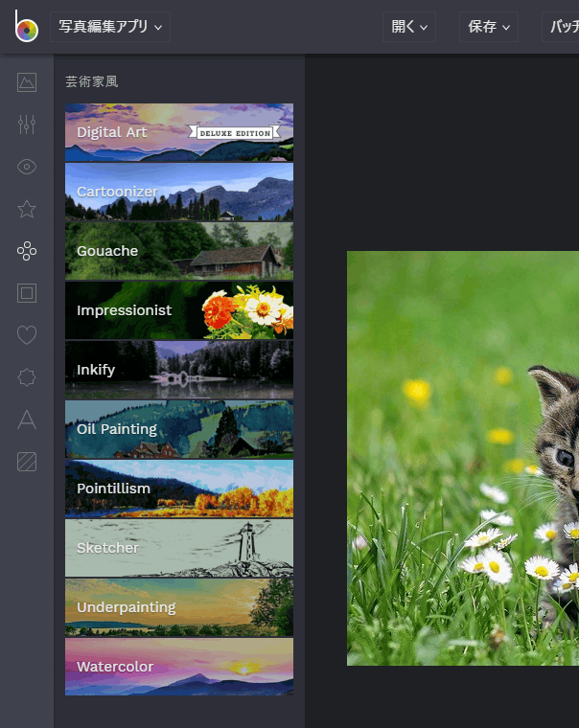Select the Impressionist effect category
579x728 pixels.
click(179, 310)
